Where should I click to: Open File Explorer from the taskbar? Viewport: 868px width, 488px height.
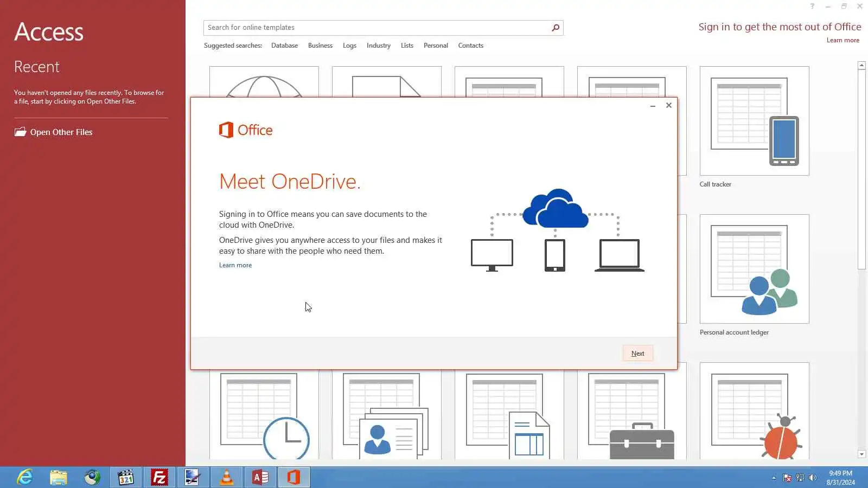[x=59, y=477]
